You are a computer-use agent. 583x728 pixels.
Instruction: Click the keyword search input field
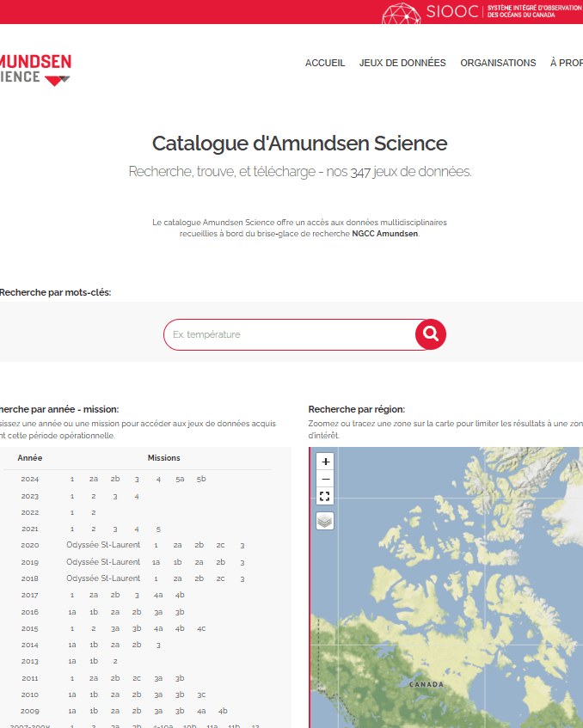pos(289,334)
